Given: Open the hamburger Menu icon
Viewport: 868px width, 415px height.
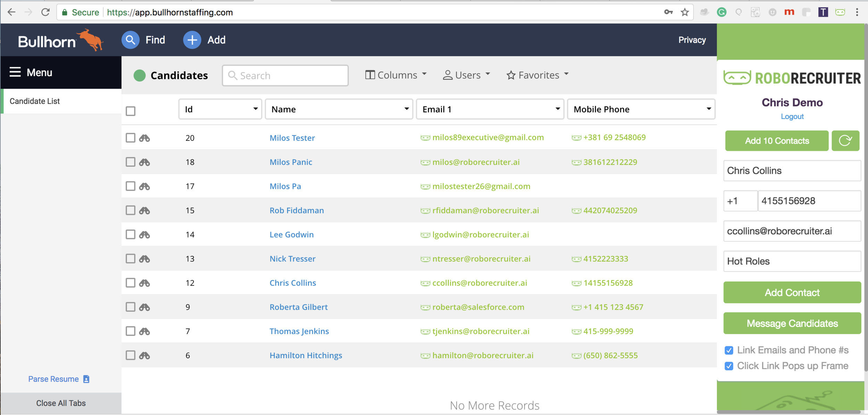Looking at the screenshot, I should click(x=15, y=72).
